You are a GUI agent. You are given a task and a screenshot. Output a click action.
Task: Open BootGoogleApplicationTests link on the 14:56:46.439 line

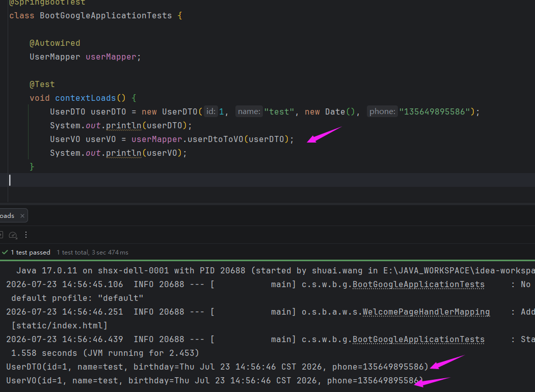coord(418,340)
